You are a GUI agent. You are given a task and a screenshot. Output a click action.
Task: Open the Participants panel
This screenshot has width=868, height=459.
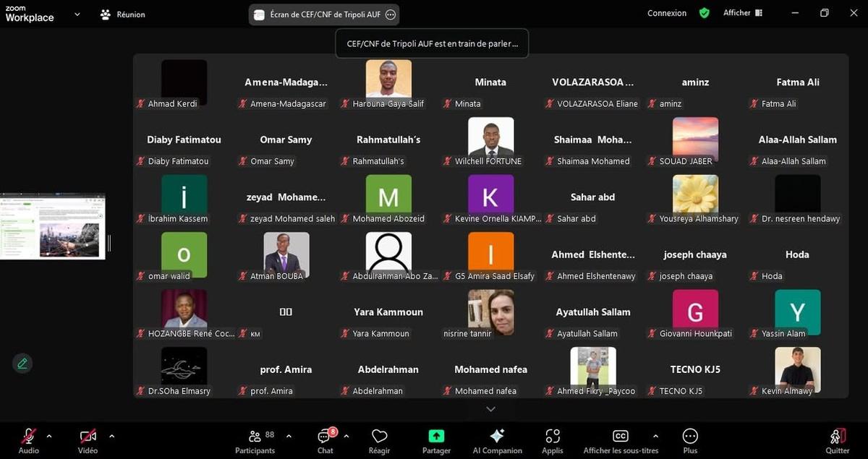click(x=255, y=440)
